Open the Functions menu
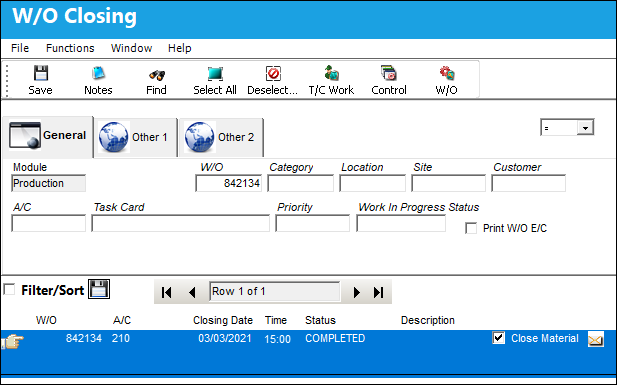 coord(70,48)
